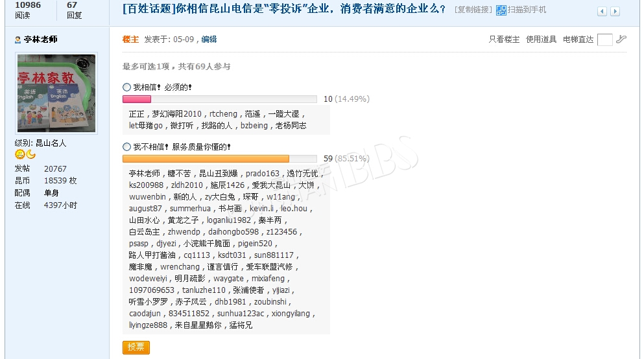The image size is (644, 359).
Task: Click voter name pigein520
Action: click(x=255, y=243)
